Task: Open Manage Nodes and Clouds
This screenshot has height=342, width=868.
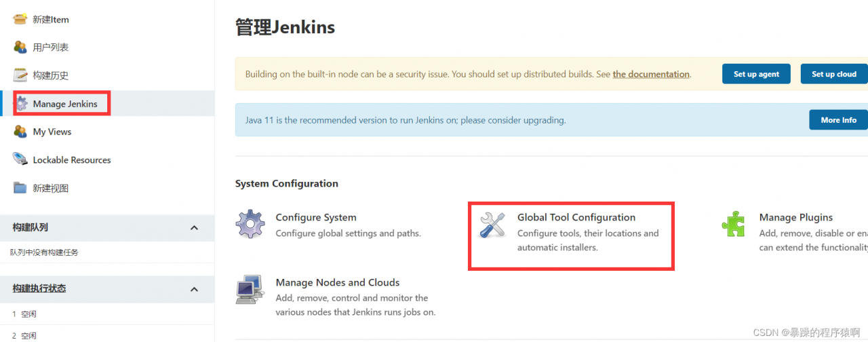Action: pos(338,282)
